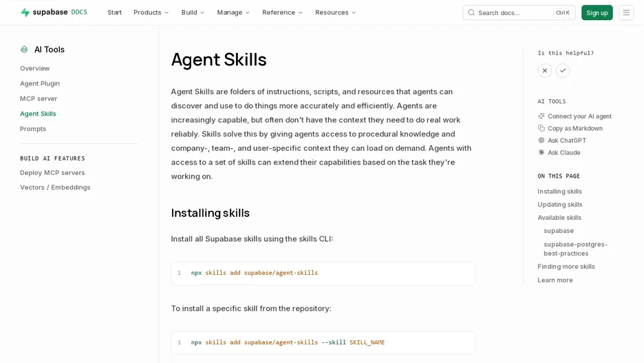This screenshot has height=363, width=644.
Task: Click the 'Is this helpful?' label
Action: point(566,53)
